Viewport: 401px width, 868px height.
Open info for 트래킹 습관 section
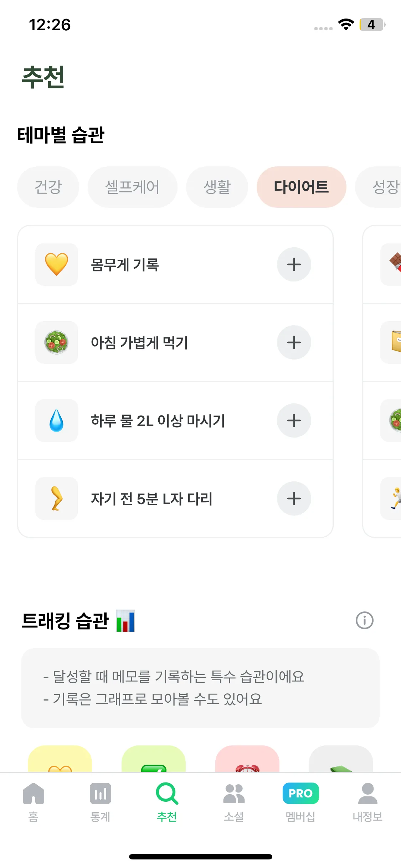pyautogui.click(x=364, y=620)
